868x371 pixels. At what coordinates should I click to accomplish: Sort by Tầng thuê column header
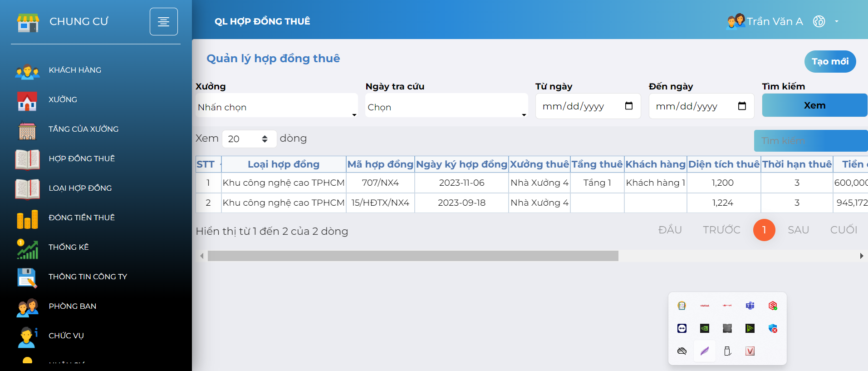point(597,164)
